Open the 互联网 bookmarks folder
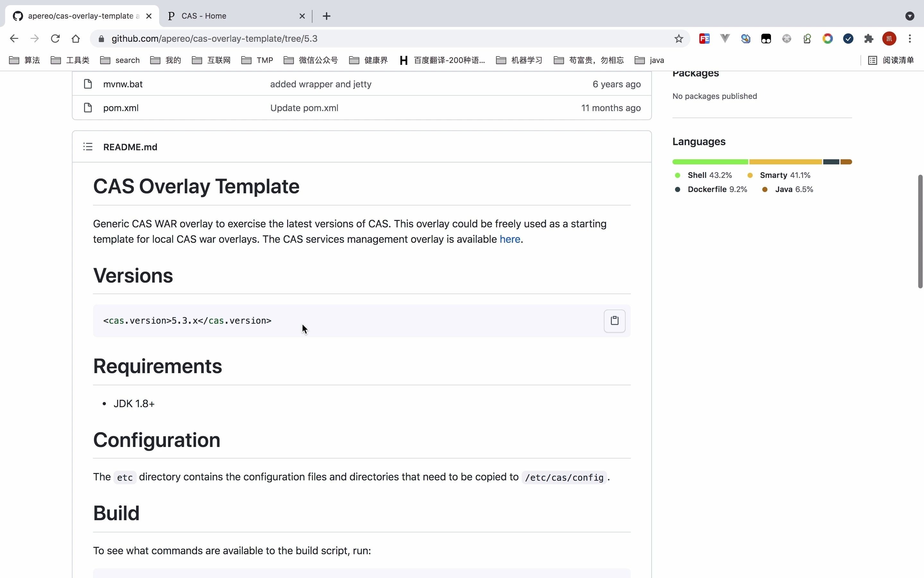 point(211,60)
